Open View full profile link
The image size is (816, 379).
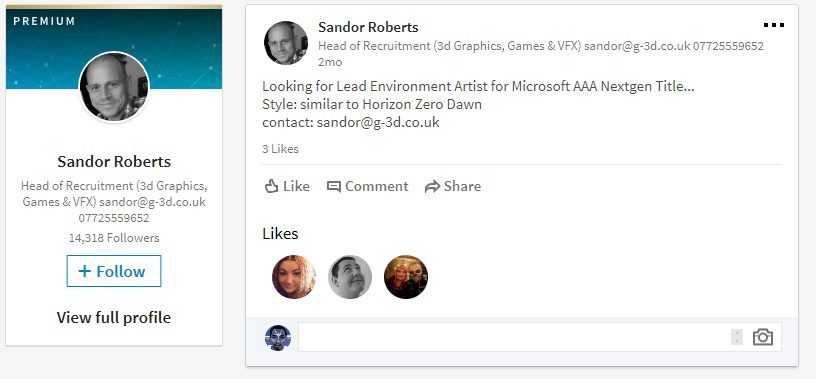pos(114,317)
